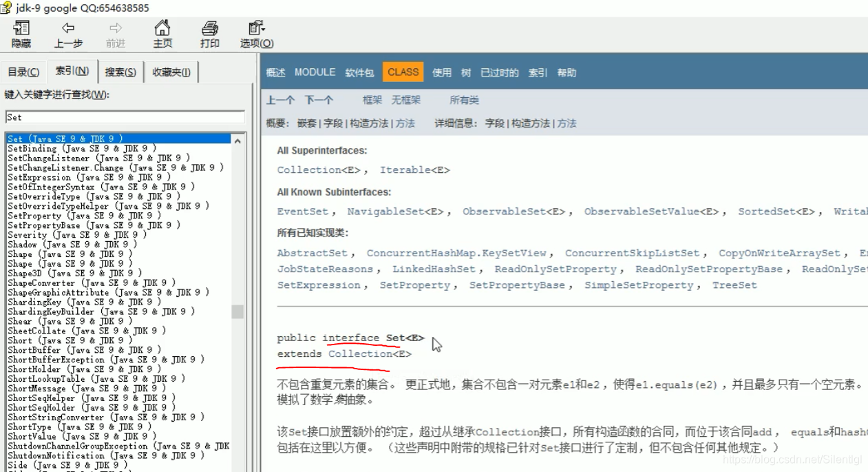Image resolution: width=868 pixels, height=472 pixels.
Task: Click the 无框架 no frames link
Action: click(406, 100)
